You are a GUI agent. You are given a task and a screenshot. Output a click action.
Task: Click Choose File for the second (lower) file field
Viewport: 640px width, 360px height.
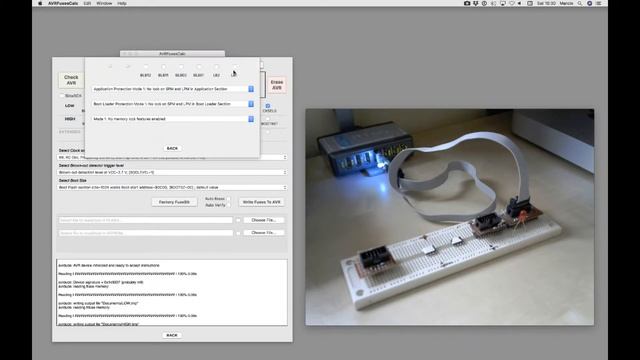264,233
